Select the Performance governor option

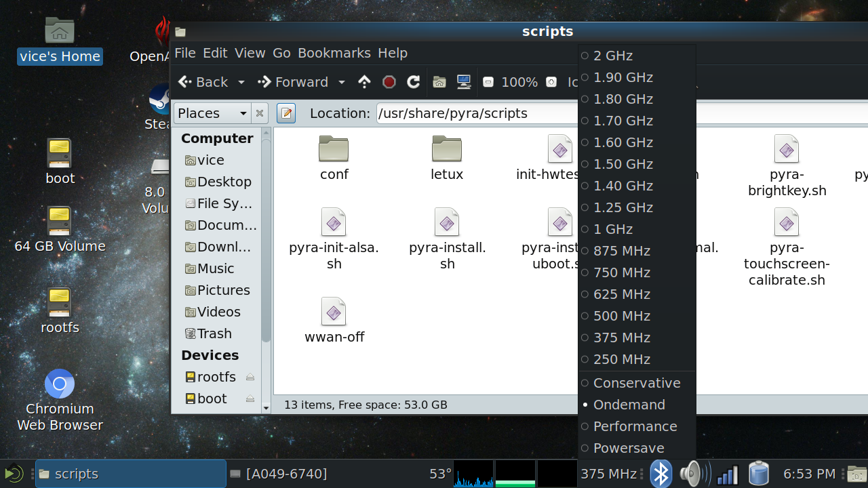635,426
